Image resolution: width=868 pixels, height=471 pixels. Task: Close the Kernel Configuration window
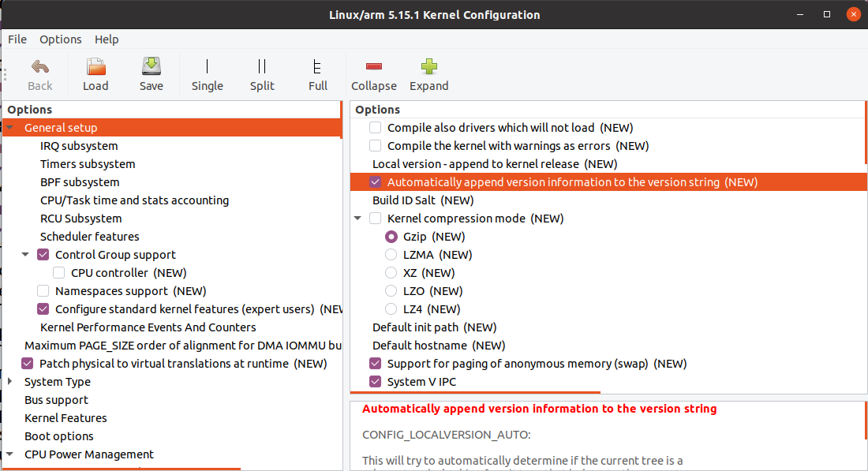point(854,14)
